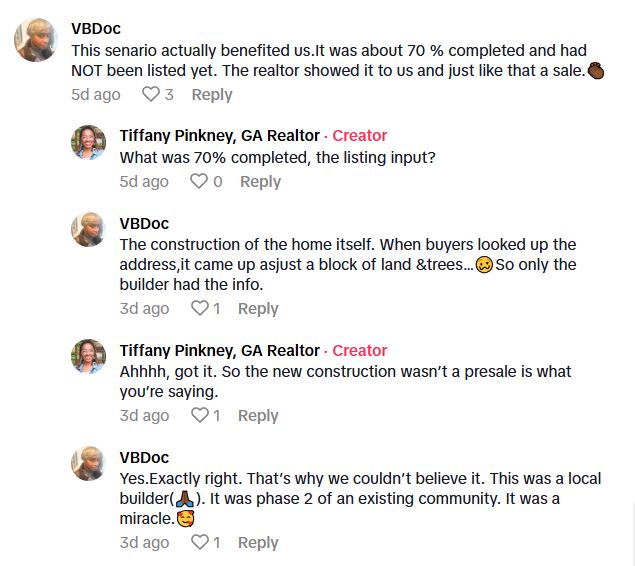Like VBDoc's "construction of the home" reply
This screenshot has height=566, width=635.
point(199,308)
